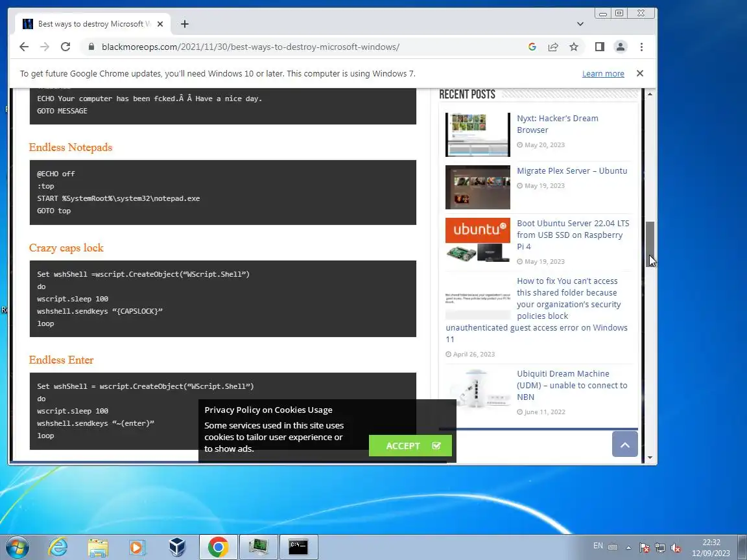This screenshot has width=747, height=560.
Task: Open the 'How to fix You can't access this shared folder' post
Action: pyautogui.click(x=538, y=310)
